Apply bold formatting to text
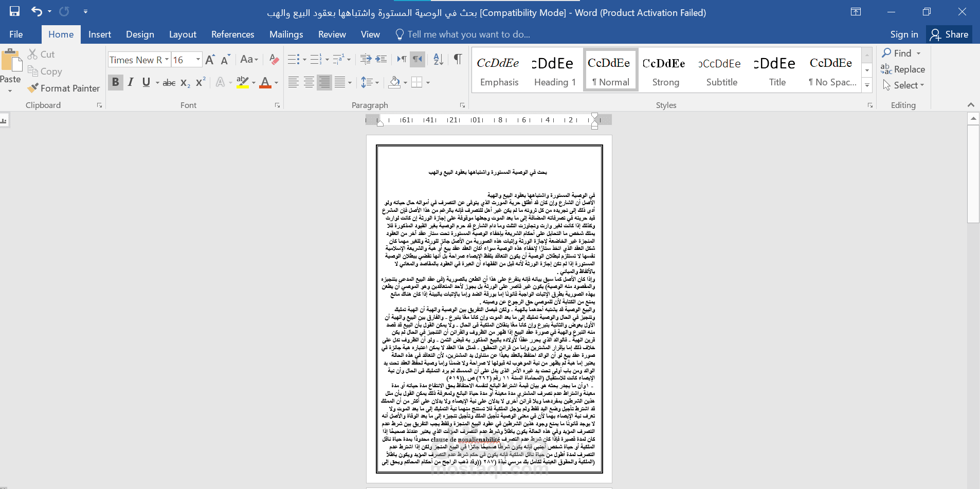The height and width of the screenshot is (489, 980). 116,82
